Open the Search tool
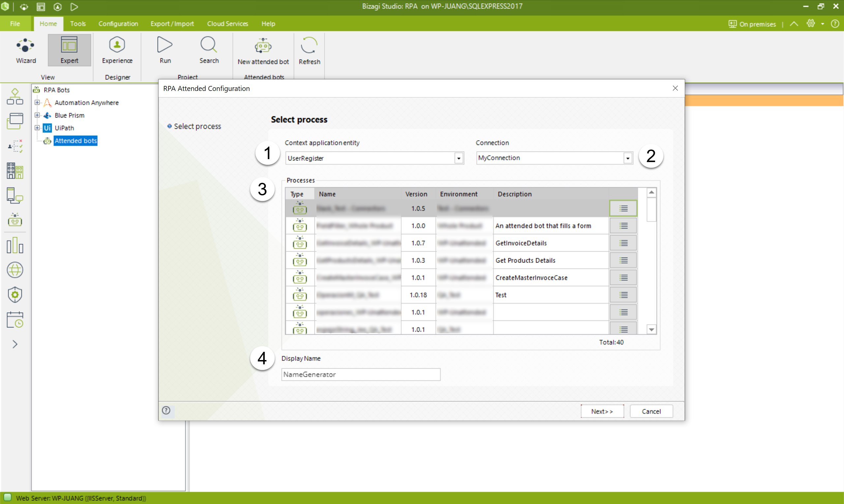The width and height of the screenshot is (844, 504). 209,51
